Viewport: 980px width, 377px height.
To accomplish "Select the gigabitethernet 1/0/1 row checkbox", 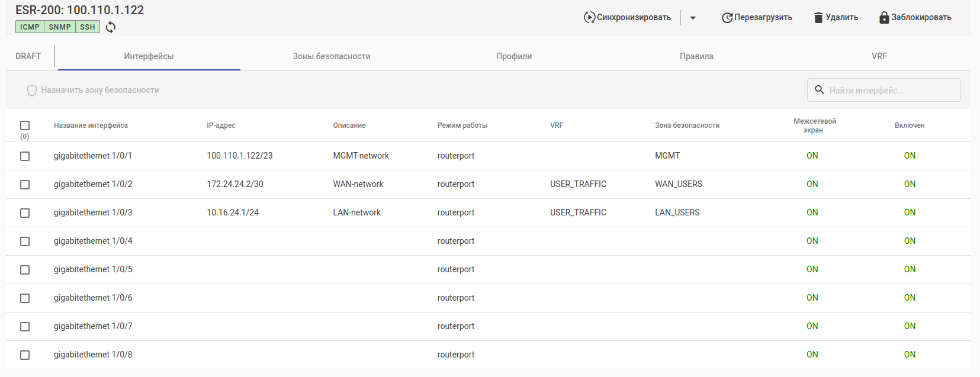I will (x=25, y=156).
